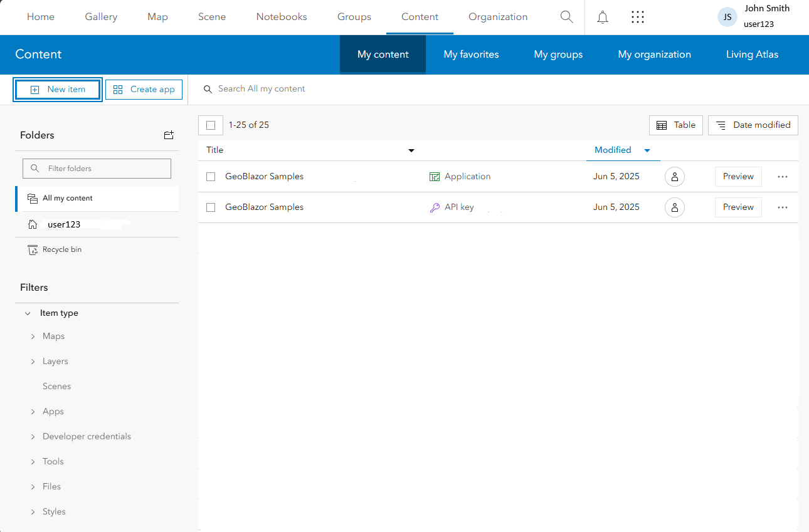Open more options for API key row
The width and height of the screenshot is (809, 532).
(782, 207)
